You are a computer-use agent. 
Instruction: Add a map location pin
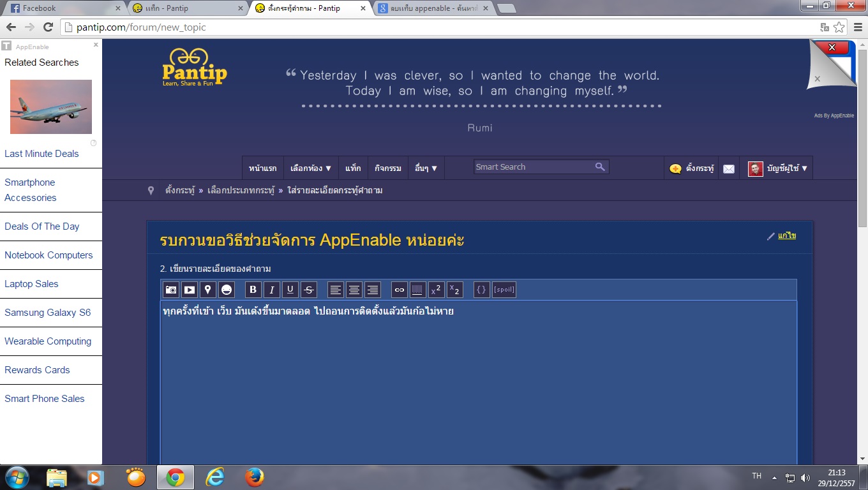pos(208,290)
